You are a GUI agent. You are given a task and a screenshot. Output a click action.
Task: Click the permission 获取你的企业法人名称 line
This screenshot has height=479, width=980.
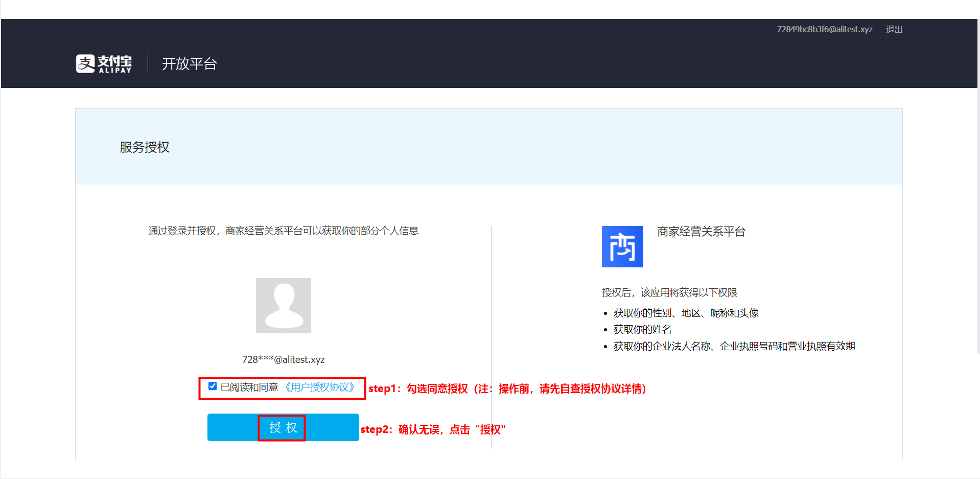(x=734, y=346)
